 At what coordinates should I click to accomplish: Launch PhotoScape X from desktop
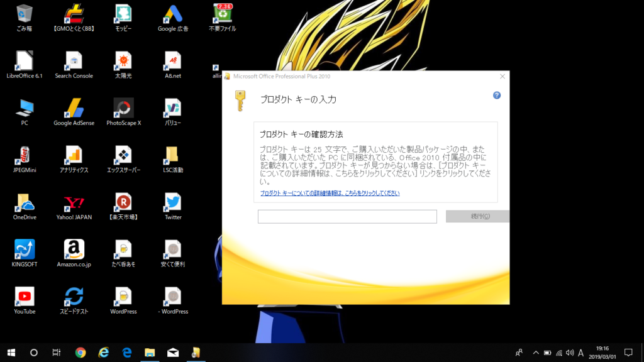[x=123, y=112]
